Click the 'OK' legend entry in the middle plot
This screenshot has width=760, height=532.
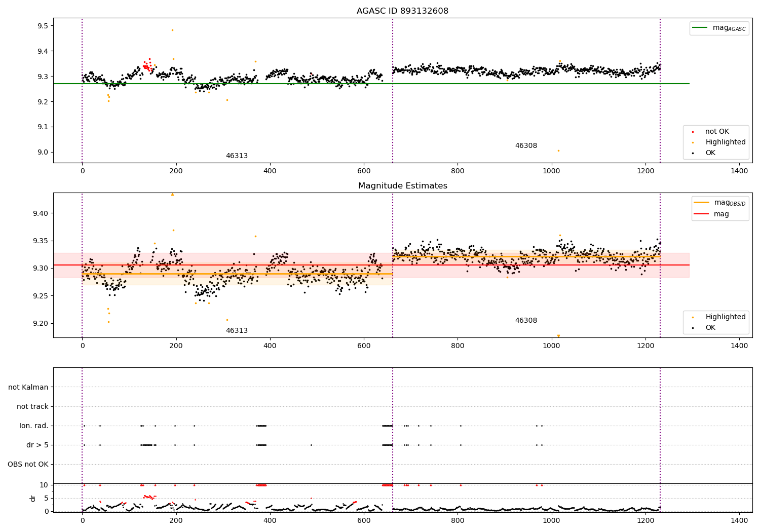pos(710,328)
